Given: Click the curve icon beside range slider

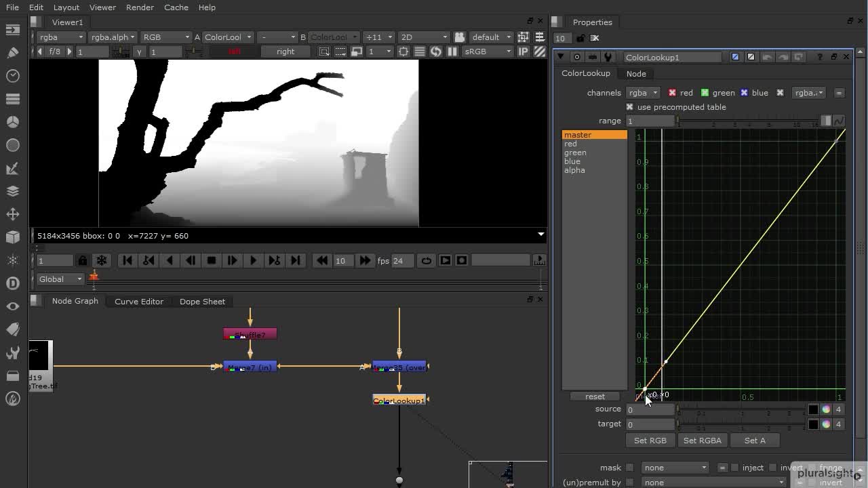Looking at the screenshot, I should click(839, 121).
